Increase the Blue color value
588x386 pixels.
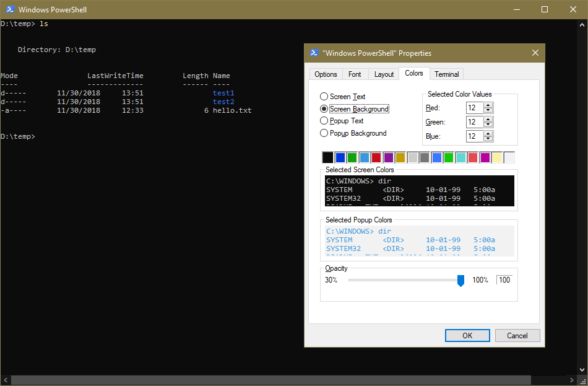pos(488,134)
